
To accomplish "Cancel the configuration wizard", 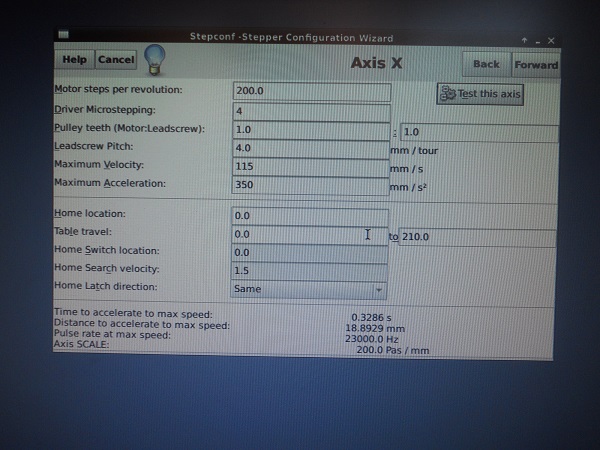I will pos(116,60).
